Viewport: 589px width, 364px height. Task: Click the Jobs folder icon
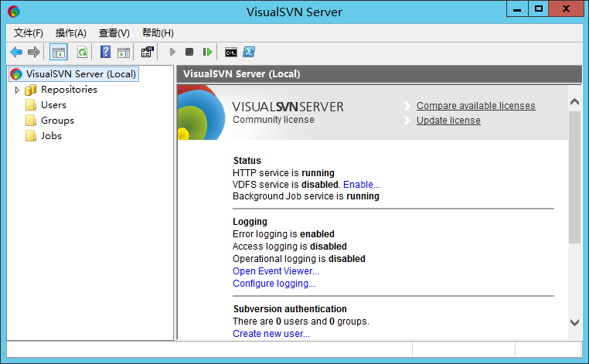pyautogui.click(x=31, y=135)
